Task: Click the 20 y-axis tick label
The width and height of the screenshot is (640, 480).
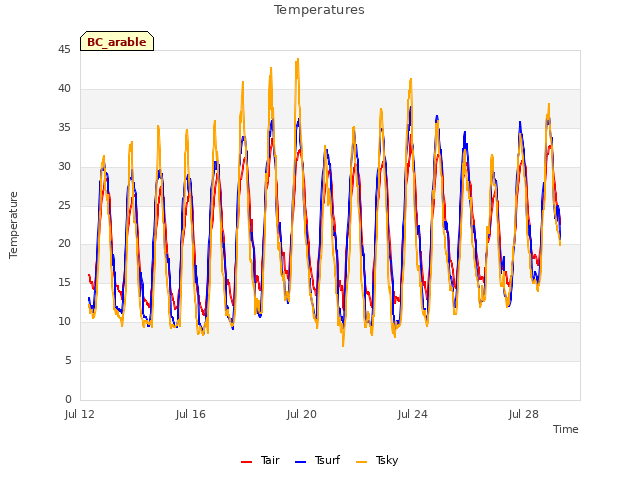Action: coord(64,243)
